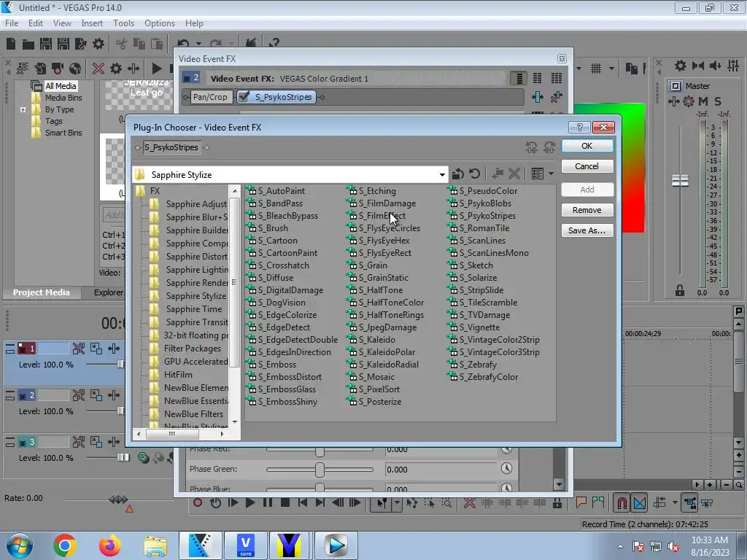The image size is (747, 560).
Task: Click the Pan/Crop chain button
Action: (210, 97)
